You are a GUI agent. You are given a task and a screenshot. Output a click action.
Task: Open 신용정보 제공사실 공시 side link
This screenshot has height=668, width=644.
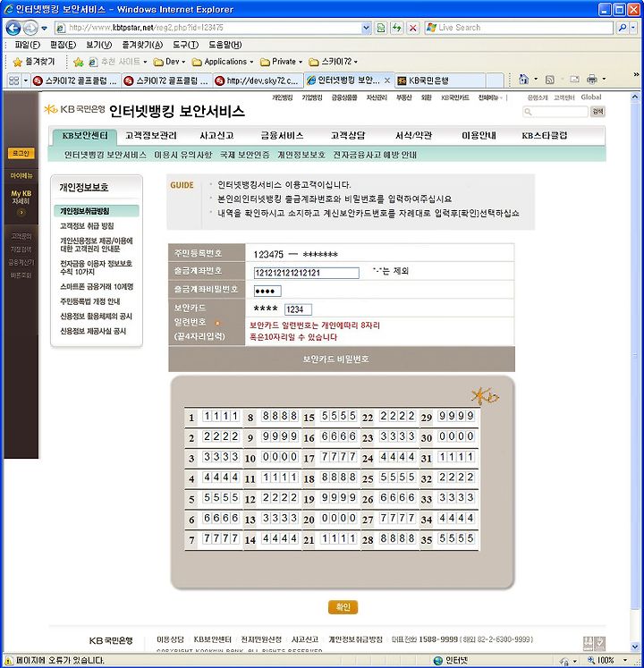(93, 331)
